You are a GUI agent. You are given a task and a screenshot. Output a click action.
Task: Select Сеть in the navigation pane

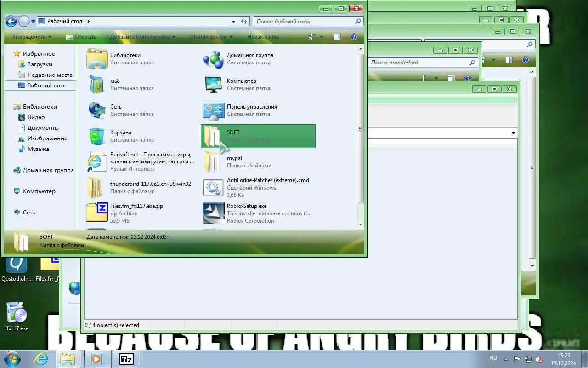click(x=24, y=213)
